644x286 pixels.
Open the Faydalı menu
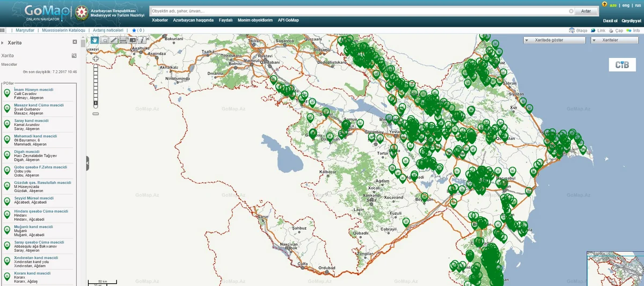[225, 20]
